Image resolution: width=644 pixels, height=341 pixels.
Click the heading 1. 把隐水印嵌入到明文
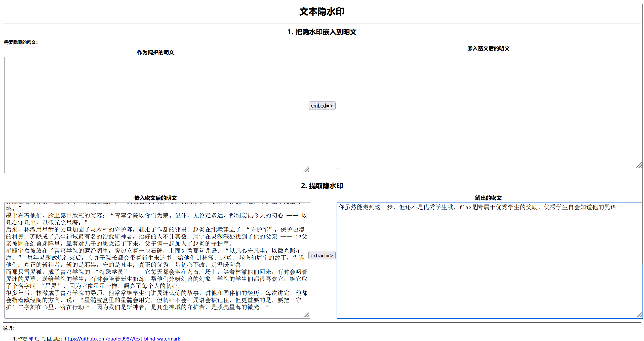(x=322, y=32)
